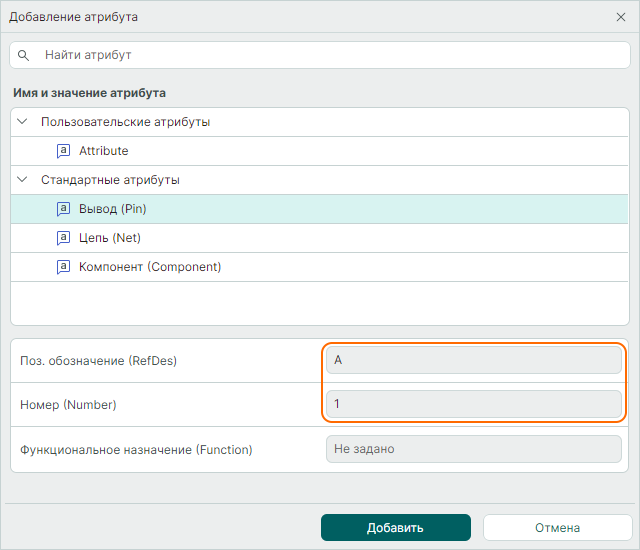This screenshot has height=550, width=640.
Task: Click the Поз. обозначение (RefDes) field
Action: tap(474, 360)
